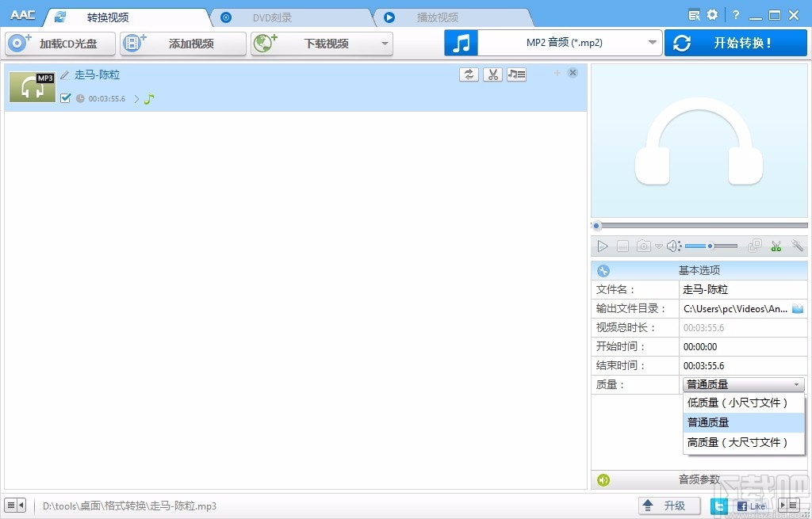Adjust the volume slider in preview controls

710,246
